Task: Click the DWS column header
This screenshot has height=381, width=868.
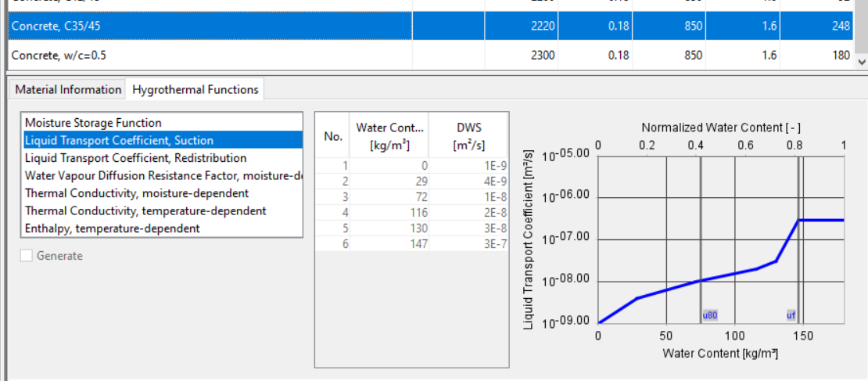Action: point(468,135)
